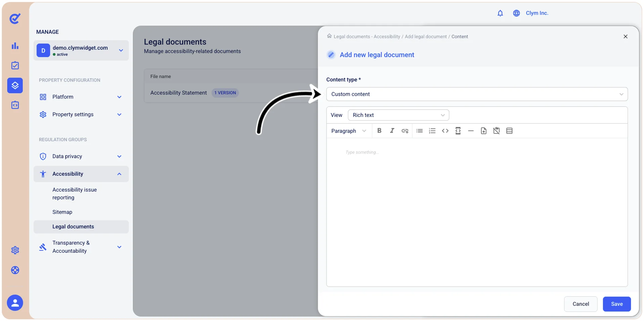The image size is (644, 321).
Task: Open Accessibility issue reporting
Action: click(x=75, y=194)
